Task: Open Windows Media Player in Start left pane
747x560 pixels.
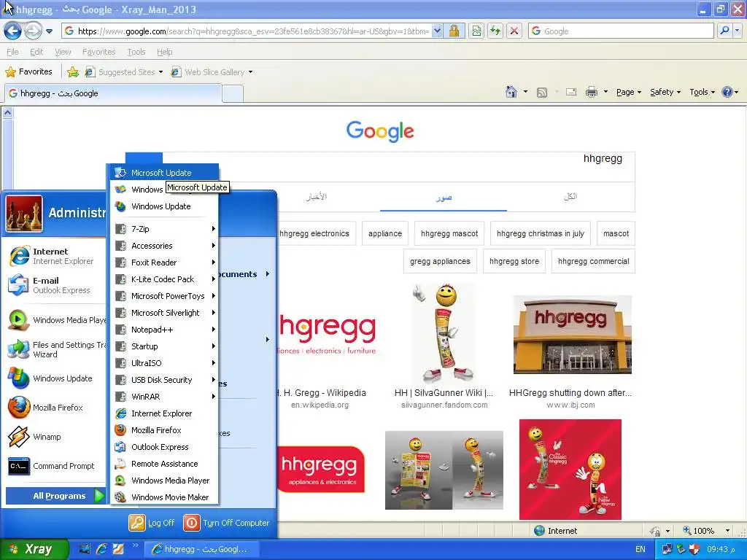Action: [56, 320]
